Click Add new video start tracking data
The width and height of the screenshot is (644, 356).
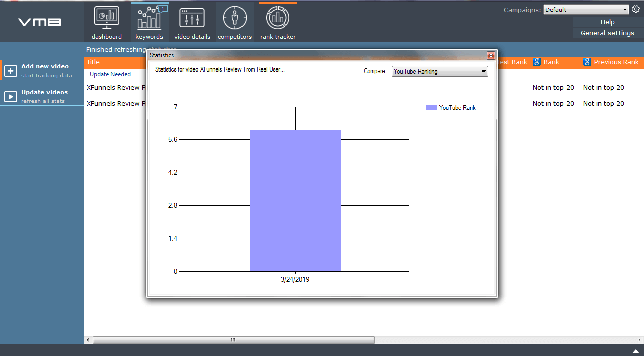[x=42, y=70]
